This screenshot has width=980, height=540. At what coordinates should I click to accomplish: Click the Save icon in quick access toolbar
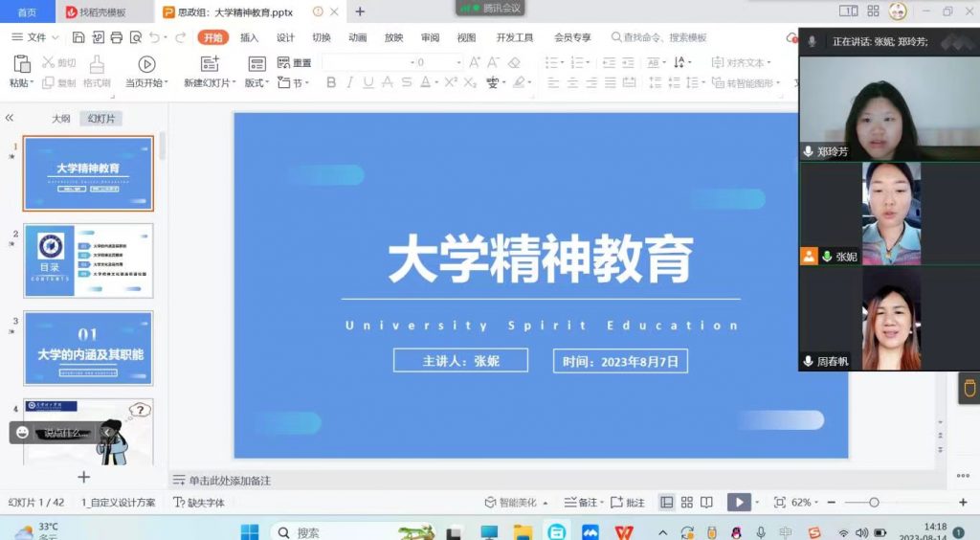[x=79, y=37]
